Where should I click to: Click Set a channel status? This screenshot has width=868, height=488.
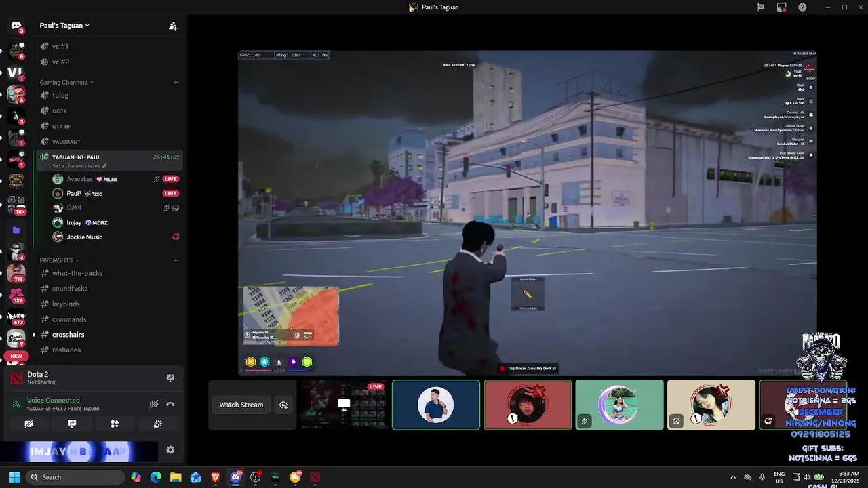(x=79, y=166)
